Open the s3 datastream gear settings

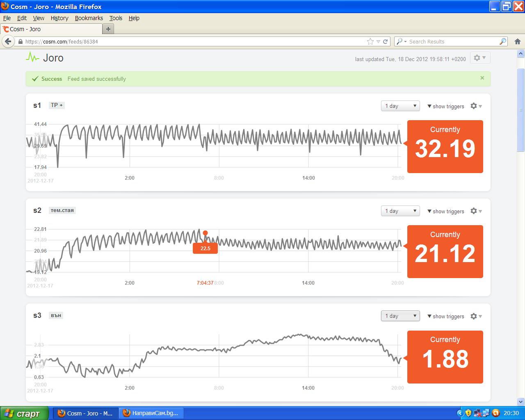click(476, 316)
